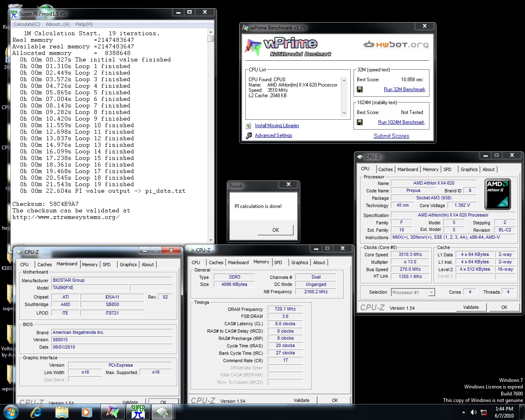Switch to Caches tab in right CPU-Z window
The width and height of the screenshot is (525, 420).
(x=385, y=169)
